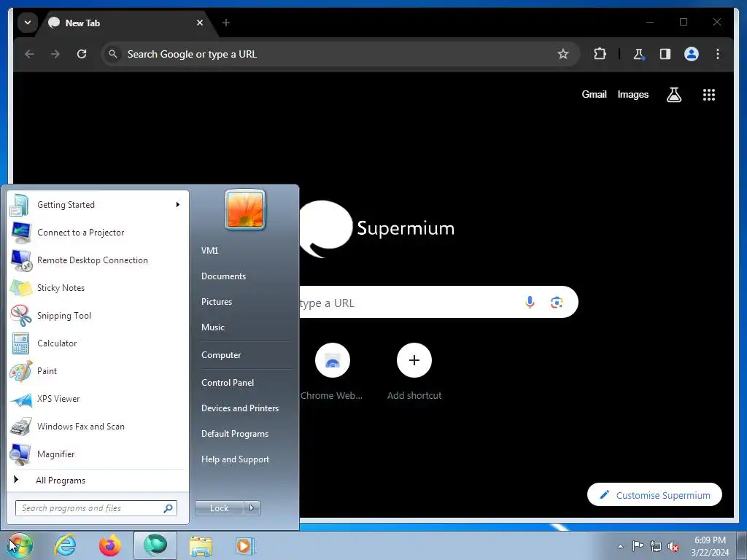Open the muted volume tray icon
Image resolution: width=747 pixels, height=560 pixels.
(x=673, y=546)
